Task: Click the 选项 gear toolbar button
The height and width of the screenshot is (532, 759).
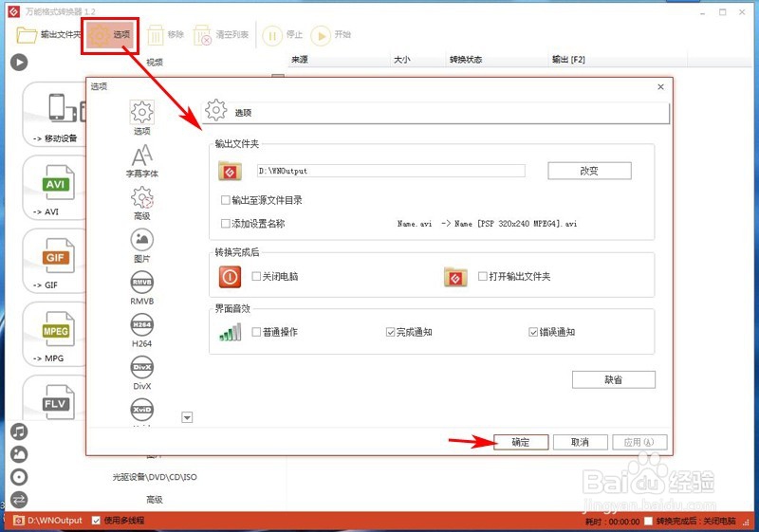Action: 110,35
